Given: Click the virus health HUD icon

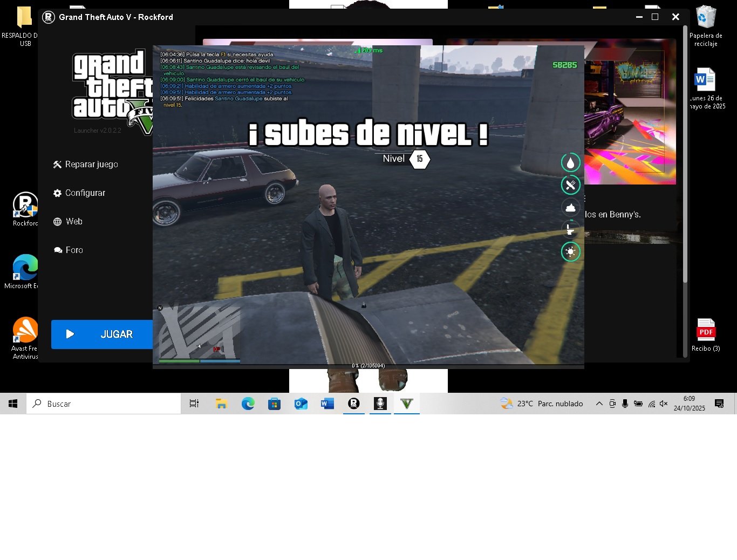Looking at the screenshot, I should (x=570, y=252).
